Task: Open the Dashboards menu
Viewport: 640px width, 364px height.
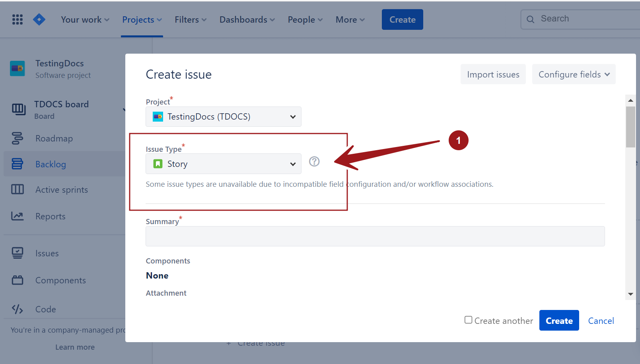Action: click(247, 19)
